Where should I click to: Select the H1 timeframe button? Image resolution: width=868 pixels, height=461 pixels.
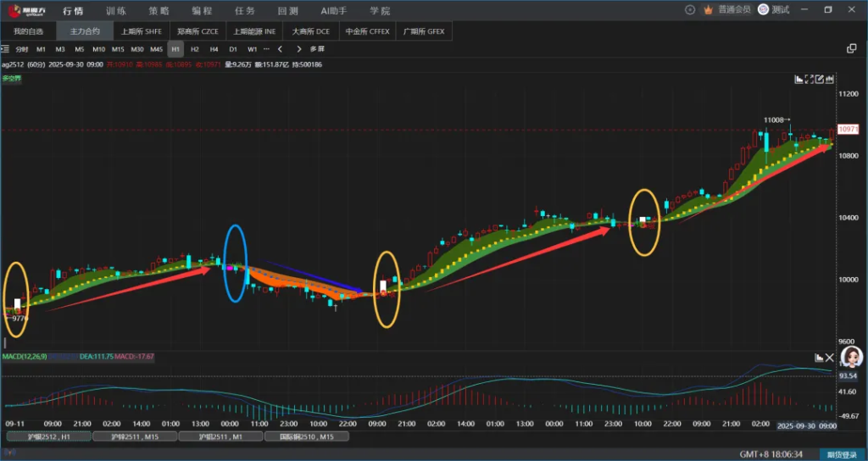(x=175, y=49)
